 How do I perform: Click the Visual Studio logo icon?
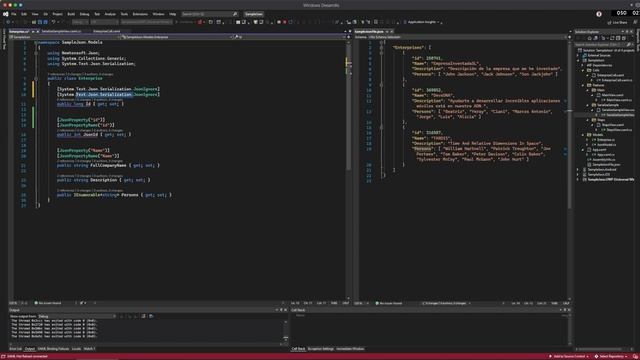5,14
